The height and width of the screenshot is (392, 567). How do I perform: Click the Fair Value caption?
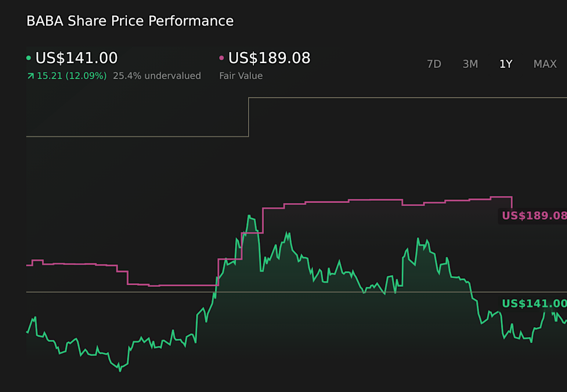point(241,76)
